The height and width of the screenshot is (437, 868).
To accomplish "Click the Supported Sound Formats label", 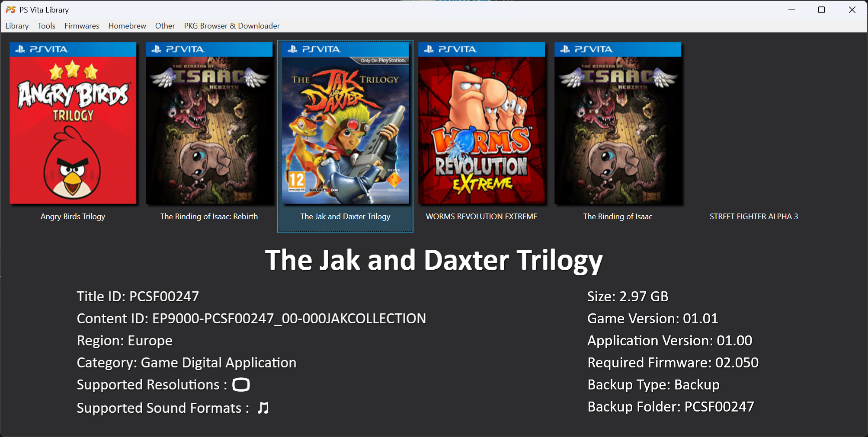I will 163,408.
